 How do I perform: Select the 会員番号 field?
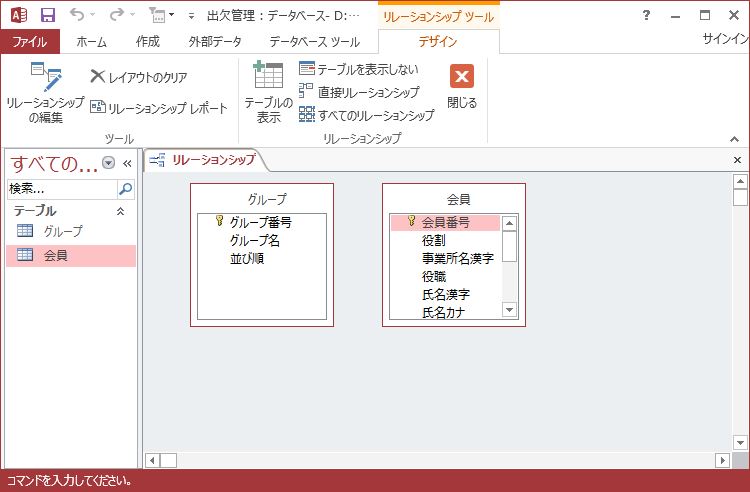(445, 222)
